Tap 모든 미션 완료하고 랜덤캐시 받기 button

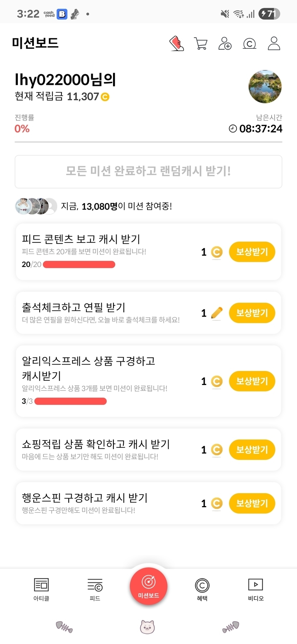pos(148,172)
